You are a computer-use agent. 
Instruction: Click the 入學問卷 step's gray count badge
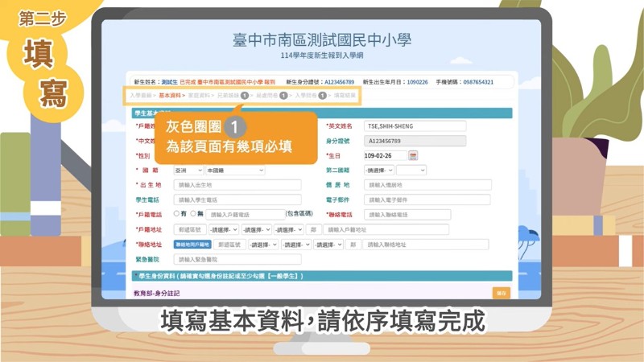point(322,95)
